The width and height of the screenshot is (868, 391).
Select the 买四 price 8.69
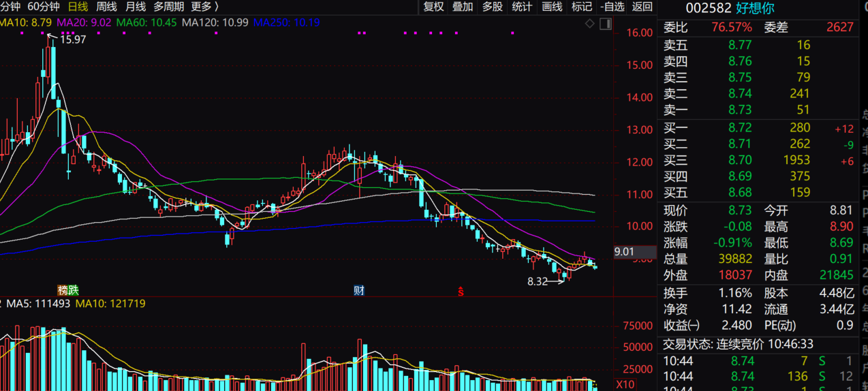740,176
